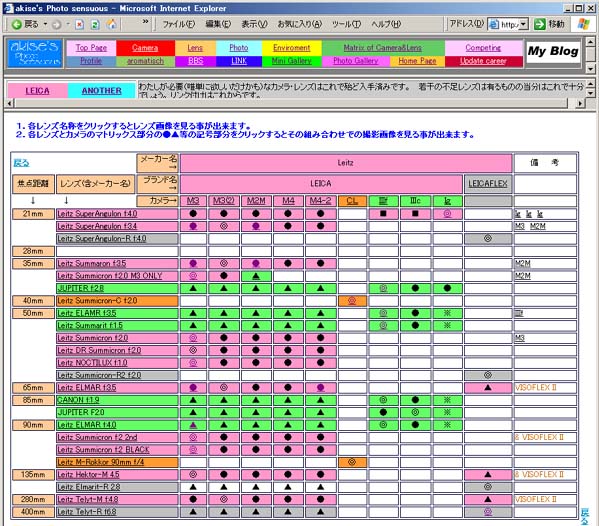Open the CANON f1.9 lens link
The height and width of the screenshot is (526, 599).
(x=78, y=400)
